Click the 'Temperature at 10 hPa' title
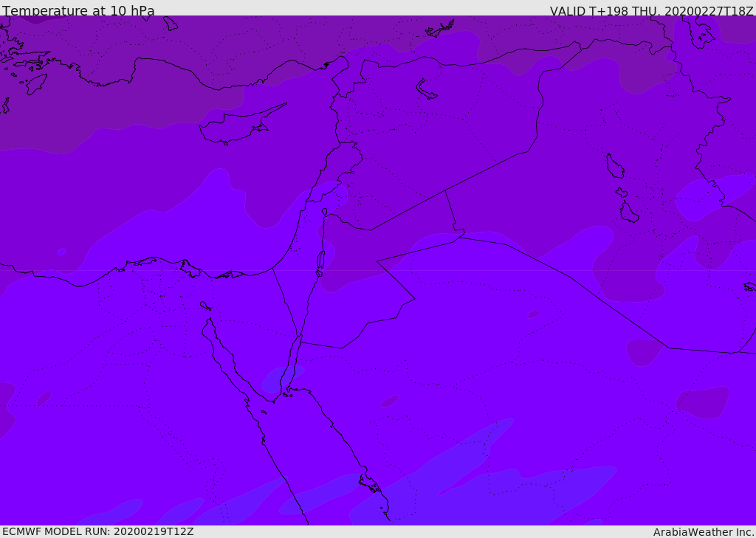This screenshot has width=756, height=538. pos(78,10)
